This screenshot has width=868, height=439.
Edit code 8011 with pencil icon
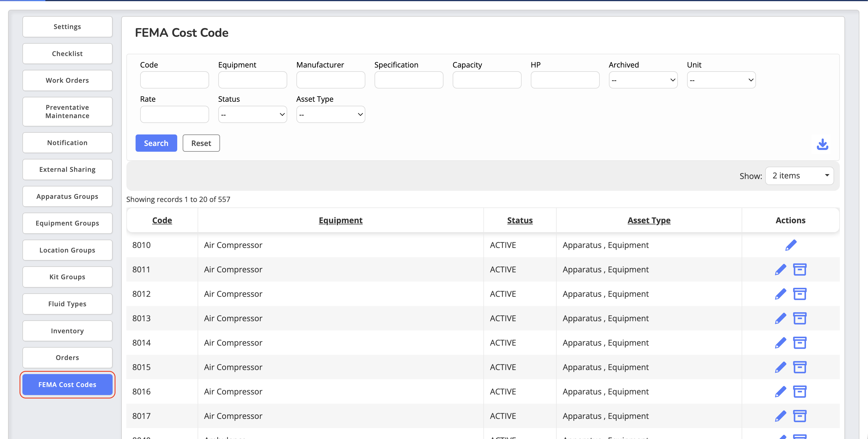coord(780,269)
